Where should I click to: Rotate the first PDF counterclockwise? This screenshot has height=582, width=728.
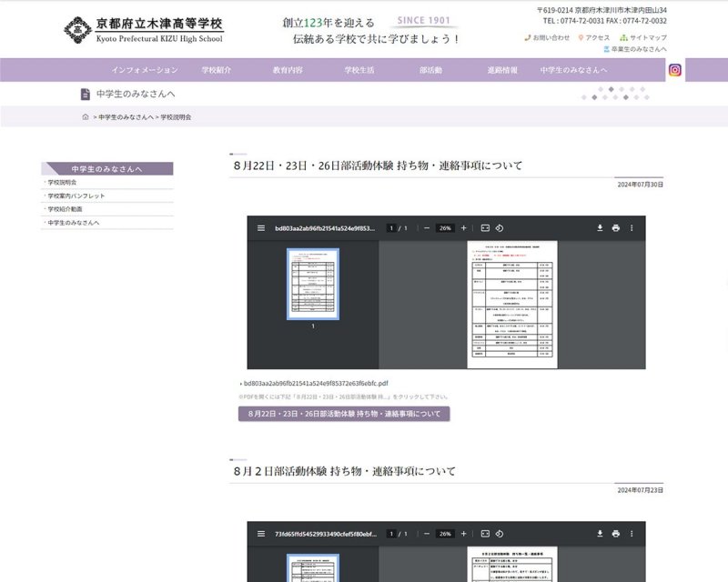(x=500, y=228)
